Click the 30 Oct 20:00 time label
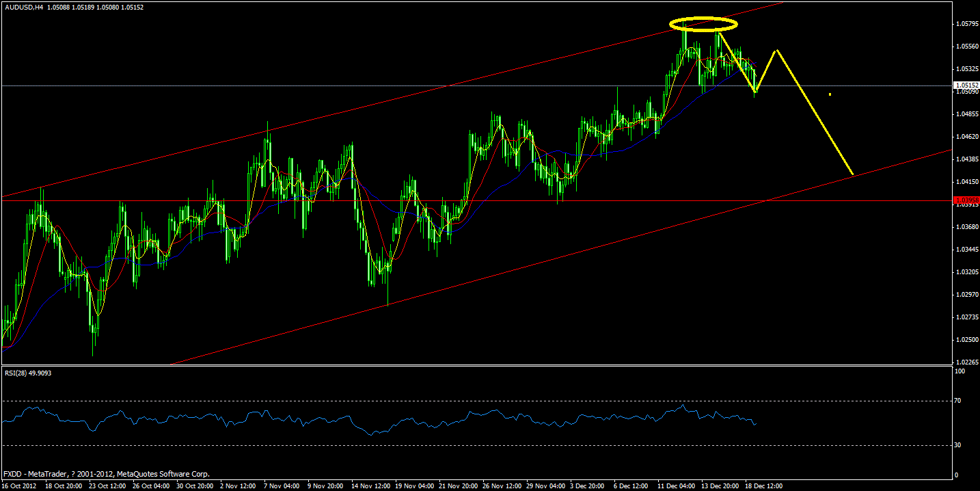Image resolution: width=980 pixels, height=491 pixels. pos(196,486)
